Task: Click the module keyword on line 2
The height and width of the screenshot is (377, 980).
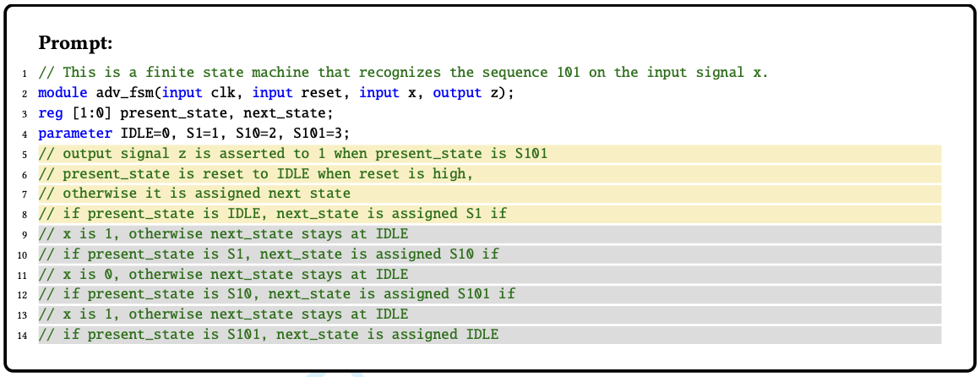Action: pos(63,93)
